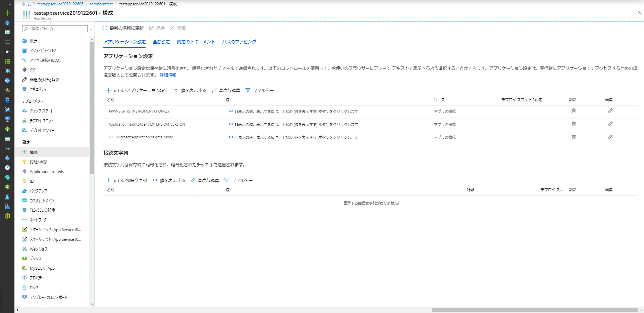Delete the APPINSIGHTS_INSTRUMENTATIONKEY setting via trash icon
This screenshot has height=313, width=644.
click(574, 111)
